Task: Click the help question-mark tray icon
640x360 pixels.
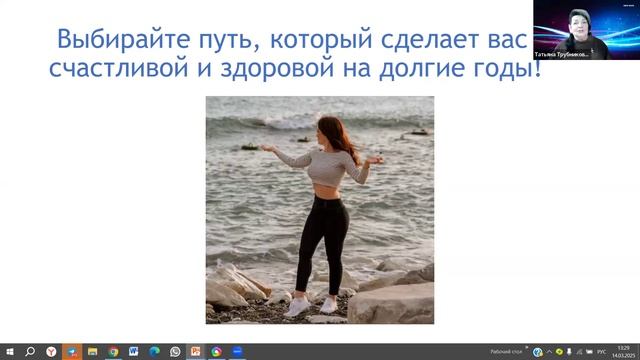Action: pos(538,352)
